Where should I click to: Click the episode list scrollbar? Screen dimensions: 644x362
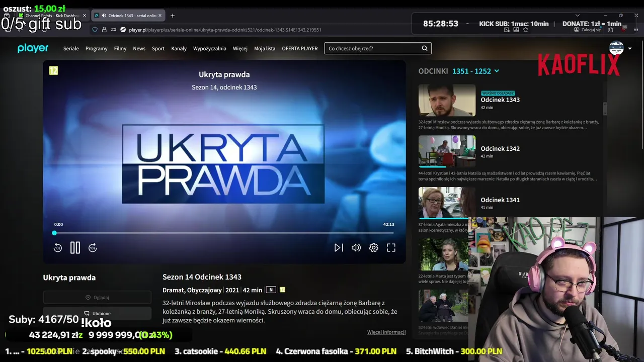[x=605, y=109]
